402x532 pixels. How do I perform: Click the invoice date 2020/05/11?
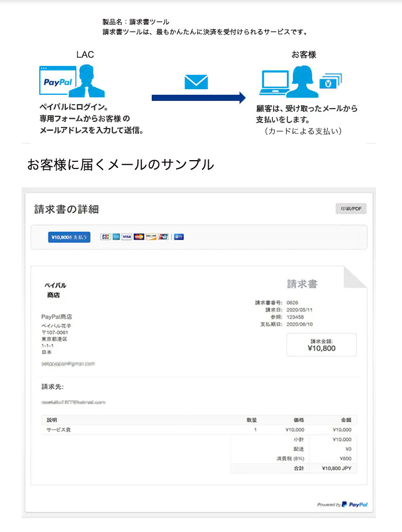pyautogui.click(x=300, y=310)
